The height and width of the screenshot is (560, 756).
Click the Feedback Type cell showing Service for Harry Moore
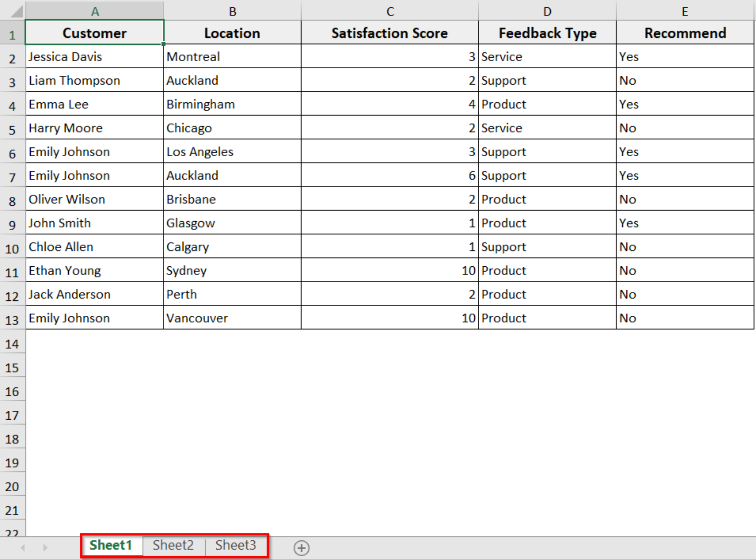(x=546, y=128)
